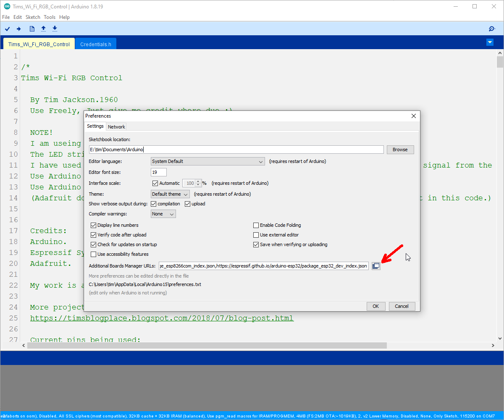504x420 pixels.
Task: Open the File menu
Action: (x=6, y=17)
